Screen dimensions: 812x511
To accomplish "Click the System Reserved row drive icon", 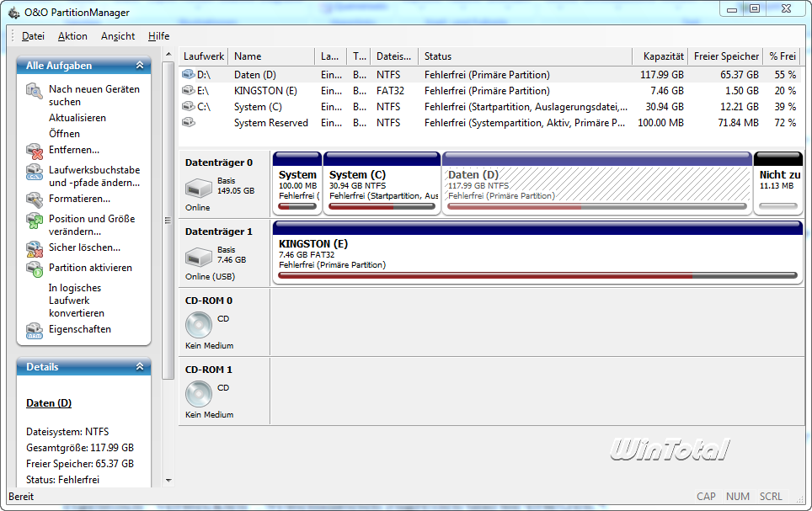I will pyautogui.click(x=188, y=123).
